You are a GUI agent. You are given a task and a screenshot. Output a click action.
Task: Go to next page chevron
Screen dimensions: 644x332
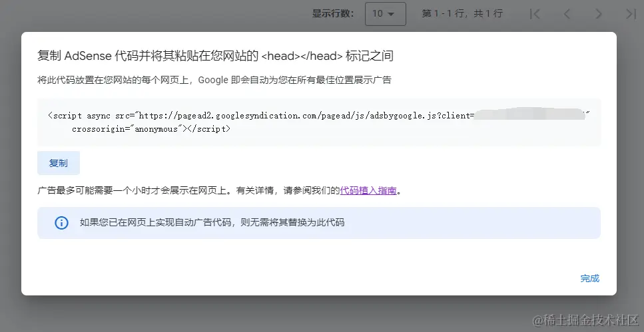(599, 14)
